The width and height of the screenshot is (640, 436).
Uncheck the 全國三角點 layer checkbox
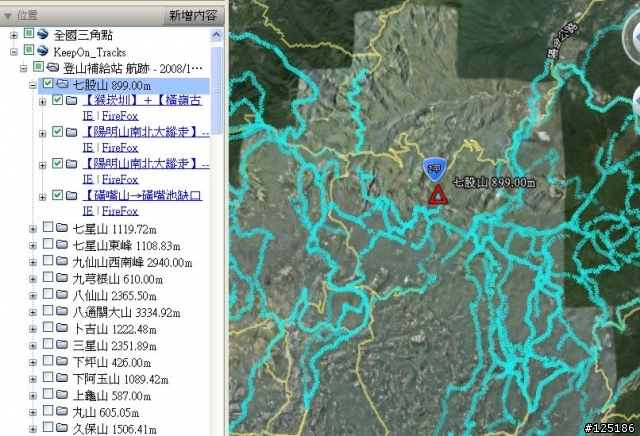tap(29, 33)
